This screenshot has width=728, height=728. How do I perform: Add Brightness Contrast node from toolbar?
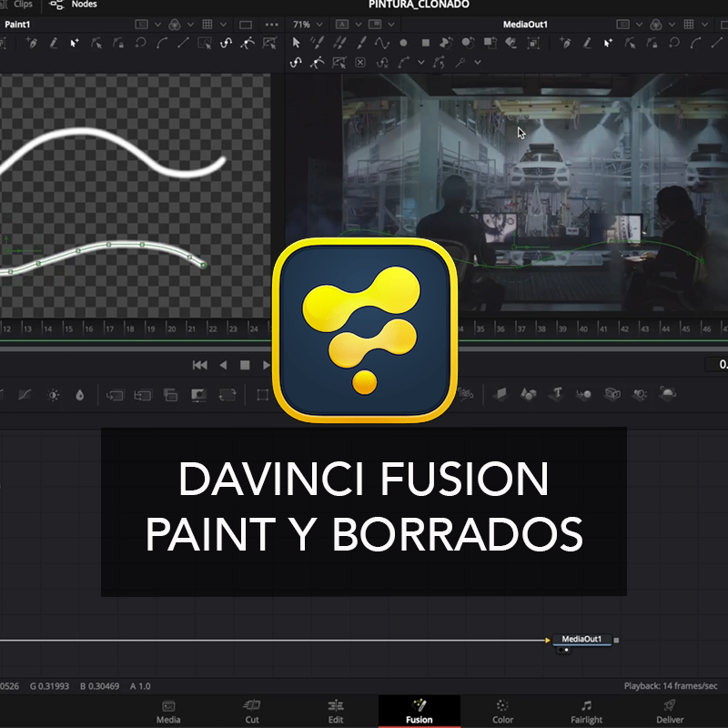click(54, 395)
